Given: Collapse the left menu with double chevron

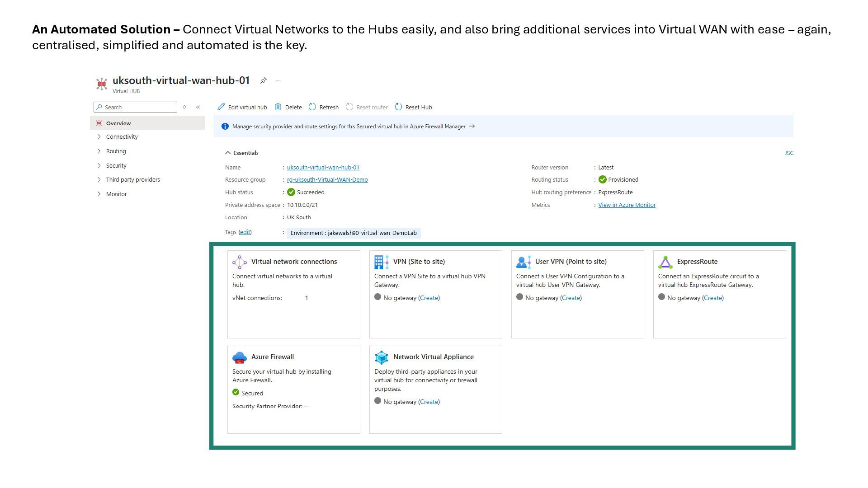Looking at the screenshot, I should (x=198, y=107).
